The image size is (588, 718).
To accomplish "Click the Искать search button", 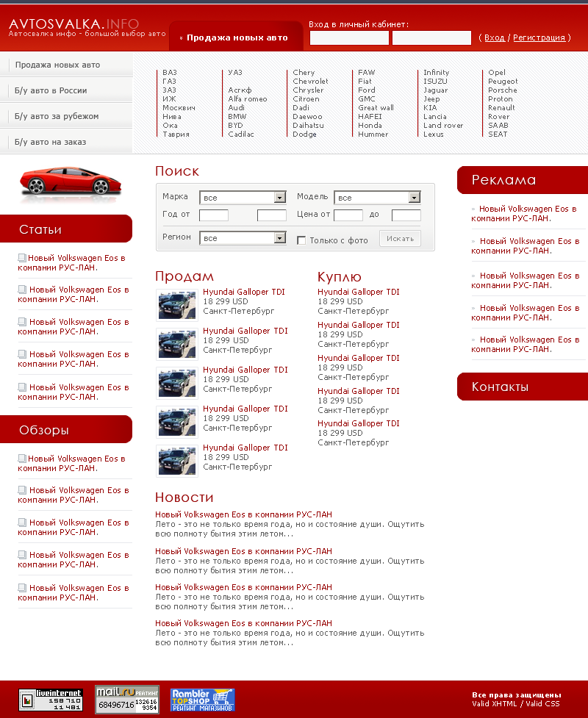I will pyautogui.click(x=400, y=239).
